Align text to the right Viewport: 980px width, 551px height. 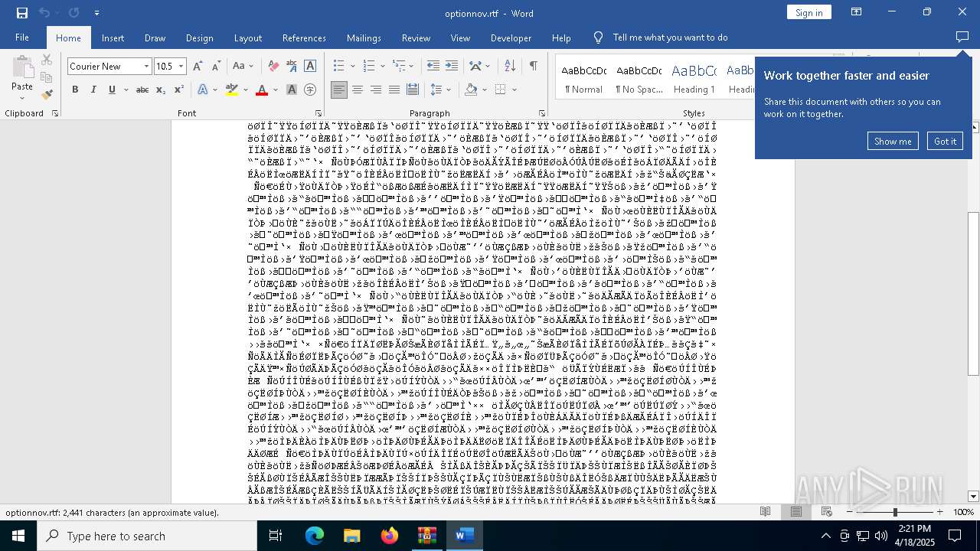376,90
